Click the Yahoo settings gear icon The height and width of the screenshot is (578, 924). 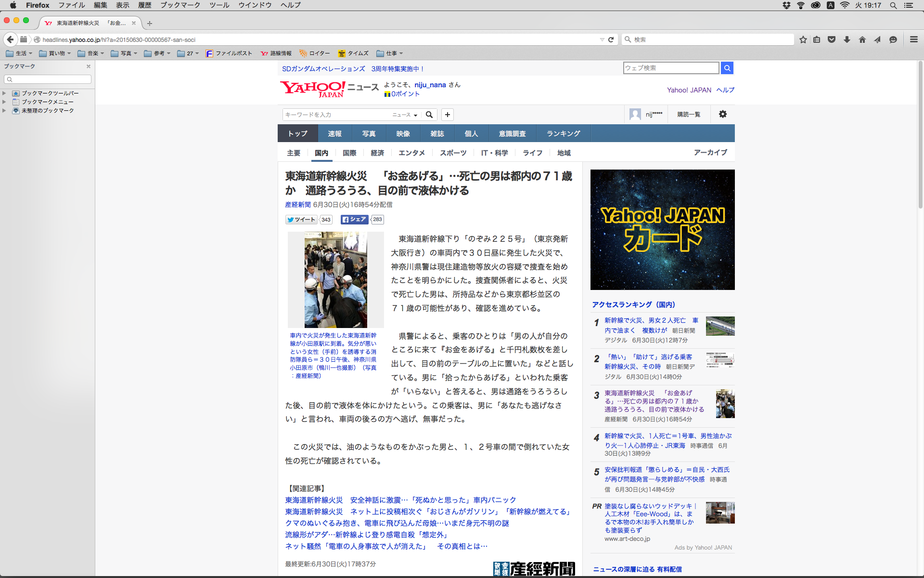pyautogui.click(x=722, y=114)
